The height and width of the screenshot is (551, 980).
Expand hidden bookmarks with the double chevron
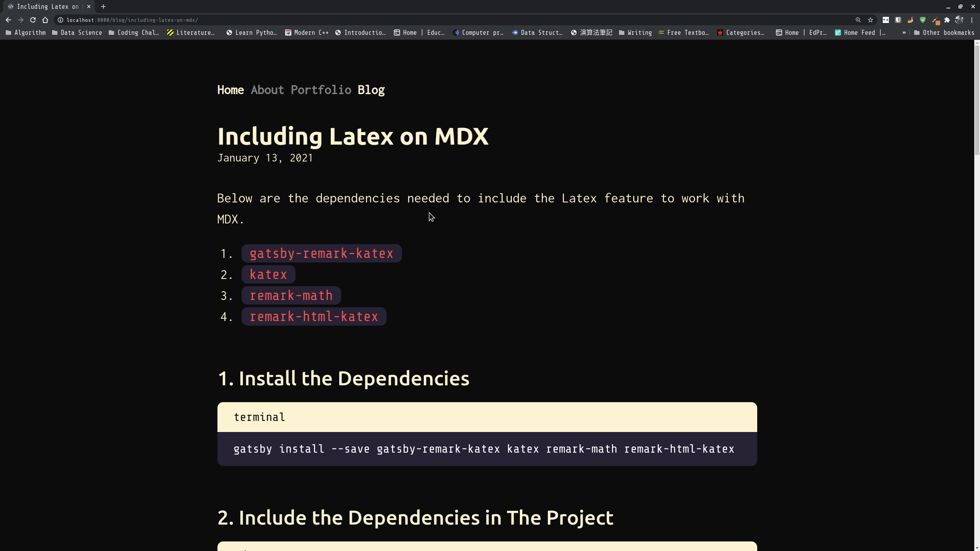(x=904, y=33)
